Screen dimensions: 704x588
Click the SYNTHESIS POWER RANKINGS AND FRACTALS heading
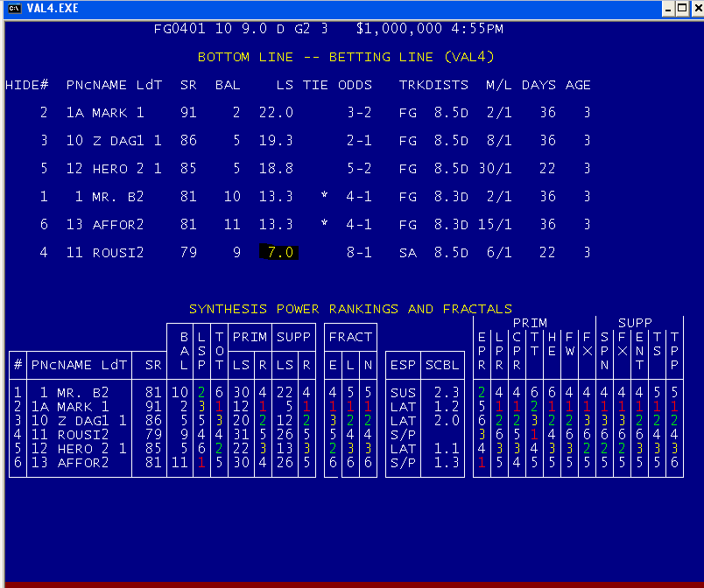[350, 309]
